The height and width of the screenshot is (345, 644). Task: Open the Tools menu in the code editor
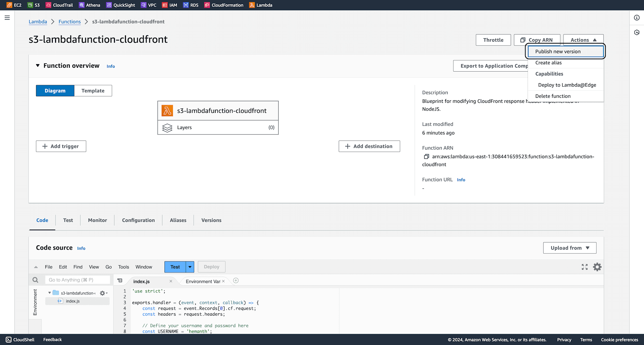pyautogui.click(x=124, y=267)
